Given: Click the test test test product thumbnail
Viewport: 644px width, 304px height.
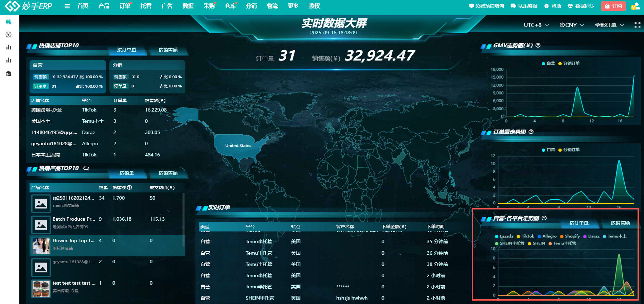Looking at the screenshot, I should [41, 289].
